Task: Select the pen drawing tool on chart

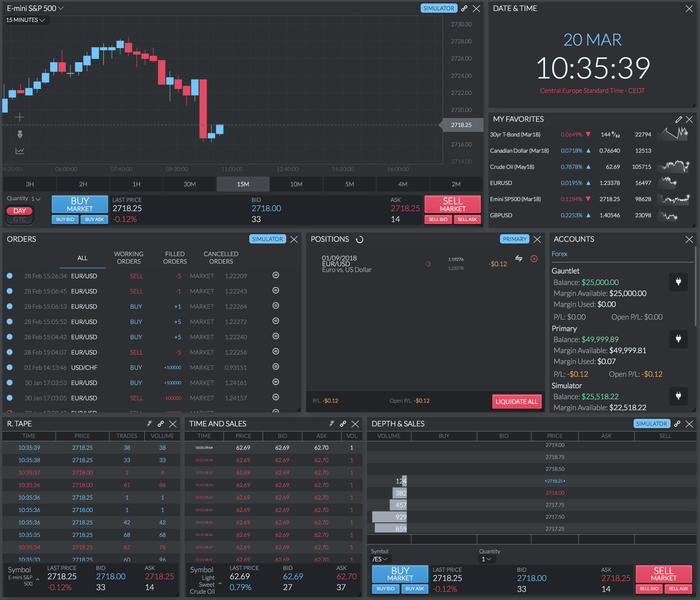Action: click(x=20, y=135)
